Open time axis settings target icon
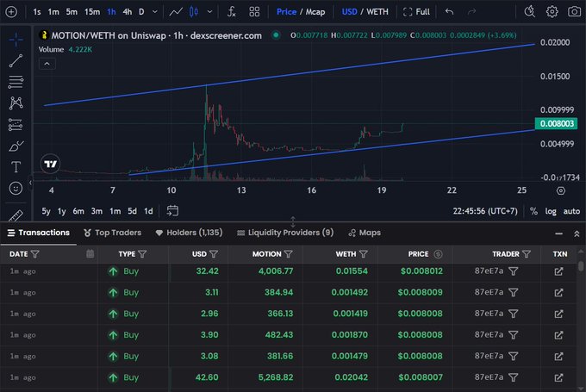Screen dimensions: 586x392 point(561,190)
